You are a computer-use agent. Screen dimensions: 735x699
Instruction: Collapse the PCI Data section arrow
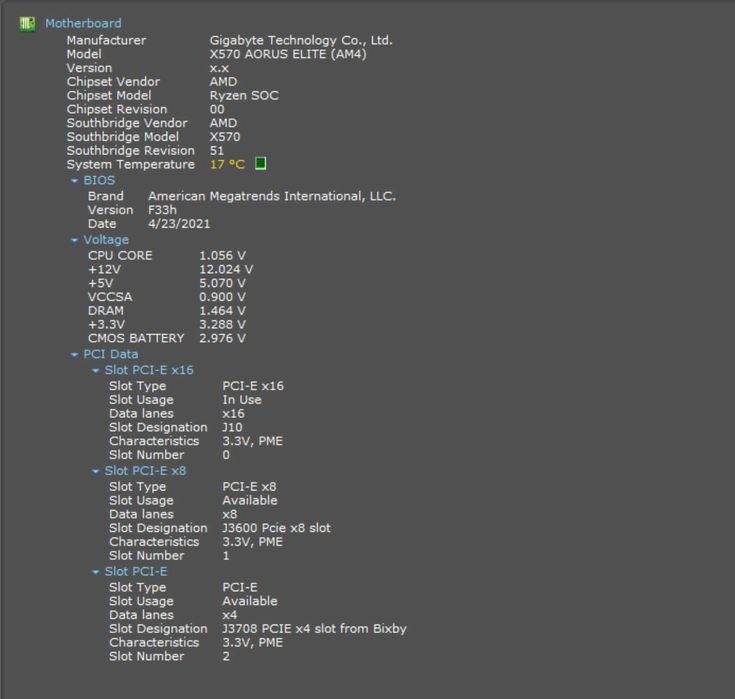click(x=74, y=354)
